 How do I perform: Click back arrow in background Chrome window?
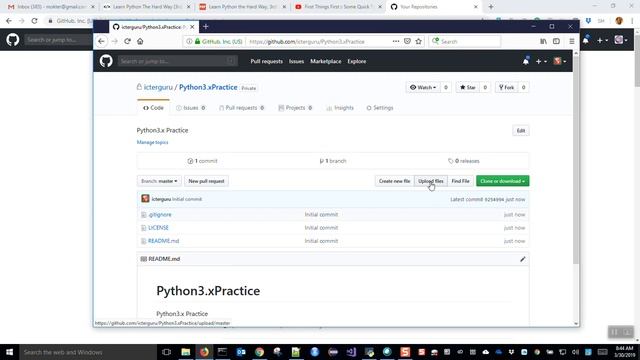click(9, 20)
